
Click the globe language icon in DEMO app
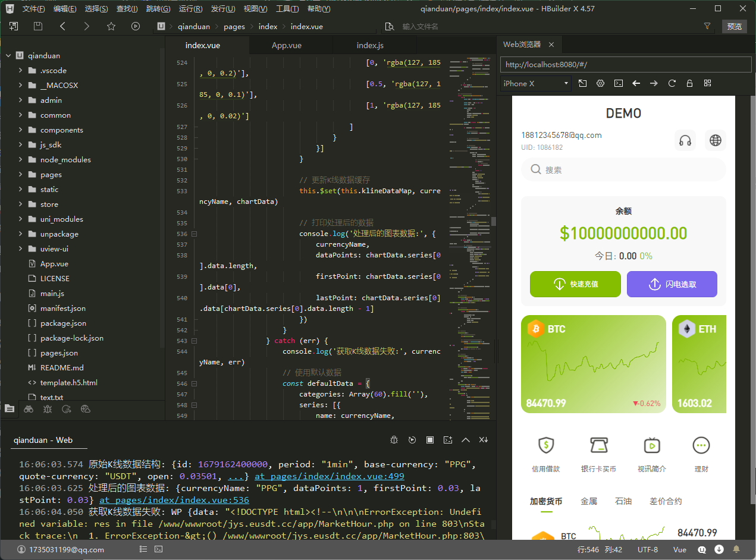click(x=716, y=140)
